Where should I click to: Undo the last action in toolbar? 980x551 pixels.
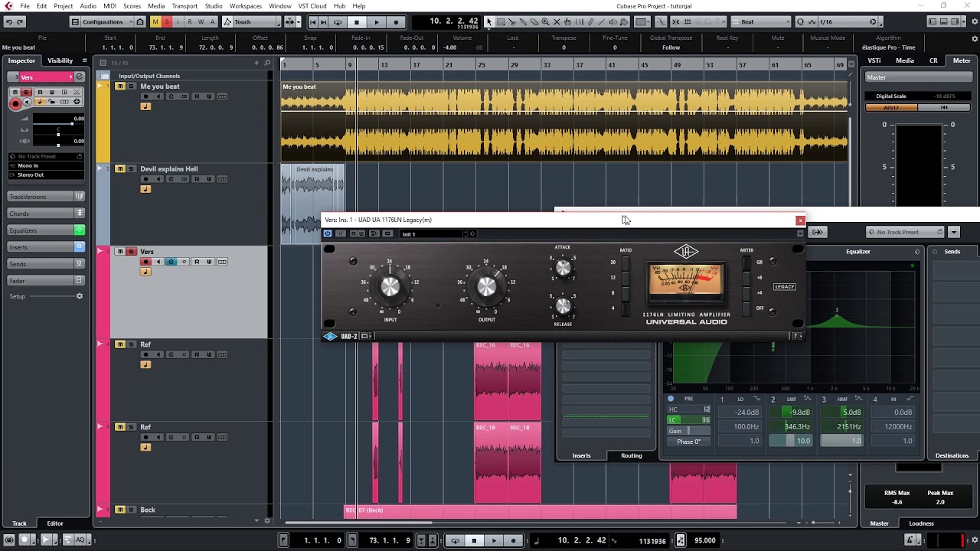pyautogui.click(x=8, y=21)
